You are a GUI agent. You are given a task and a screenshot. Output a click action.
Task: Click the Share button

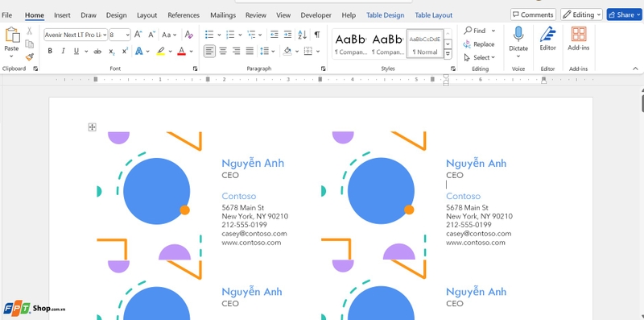(x=625, y=15)
